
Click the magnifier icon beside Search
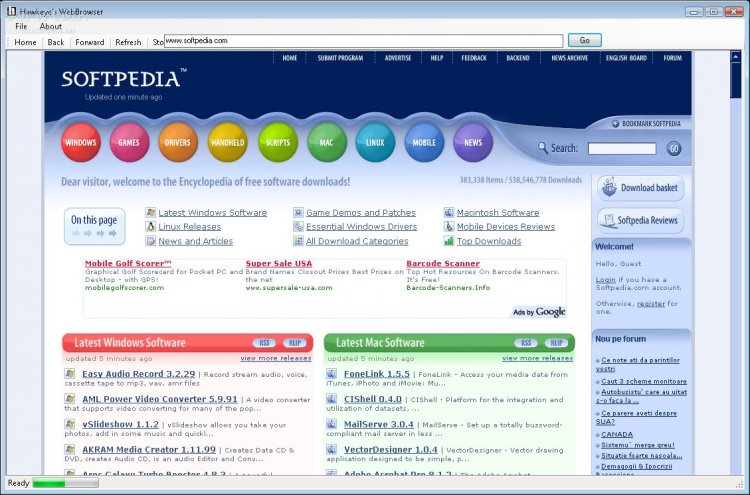click(x=542, y=148)
